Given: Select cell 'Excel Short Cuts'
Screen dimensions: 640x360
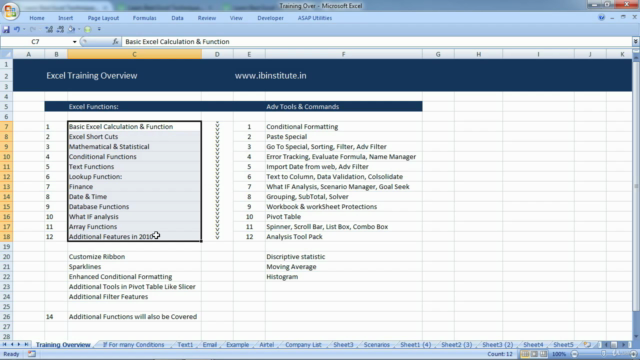Looking at the screenshot, I should click(134, 137).
